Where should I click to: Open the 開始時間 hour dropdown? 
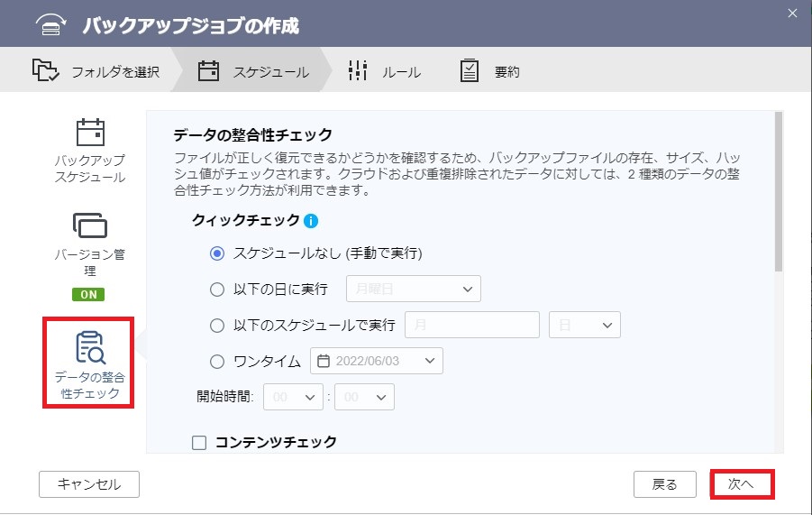[293, 397]
